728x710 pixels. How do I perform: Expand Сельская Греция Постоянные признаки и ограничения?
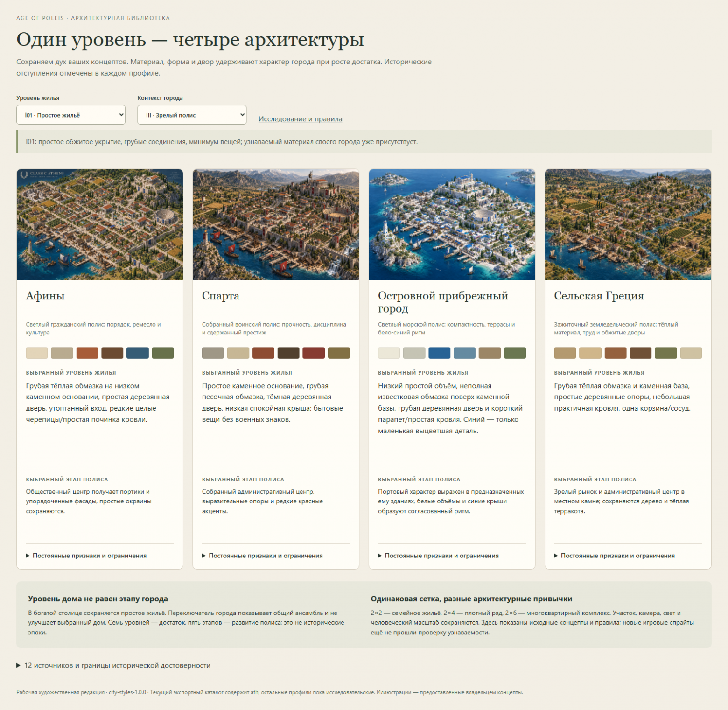pos(615,556)
